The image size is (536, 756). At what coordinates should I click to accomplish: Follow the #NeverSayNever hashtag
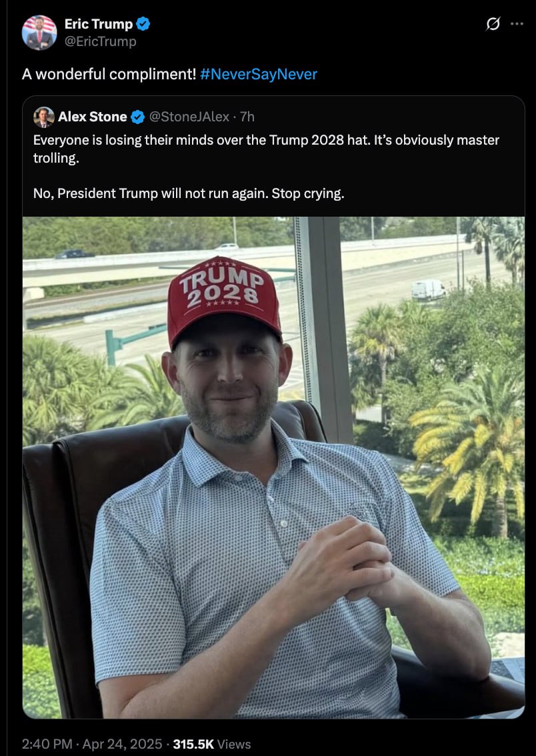click(x=259, y=74)
